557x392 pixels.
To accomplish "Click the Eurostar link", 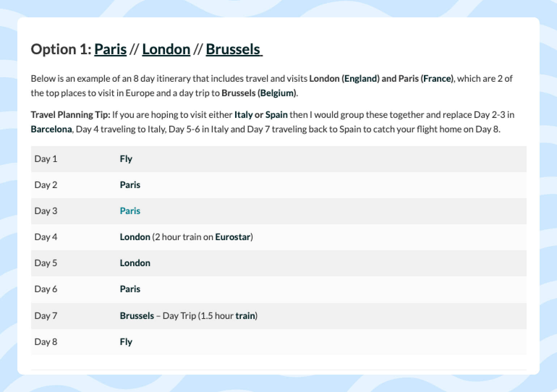I will coord(233,237).
